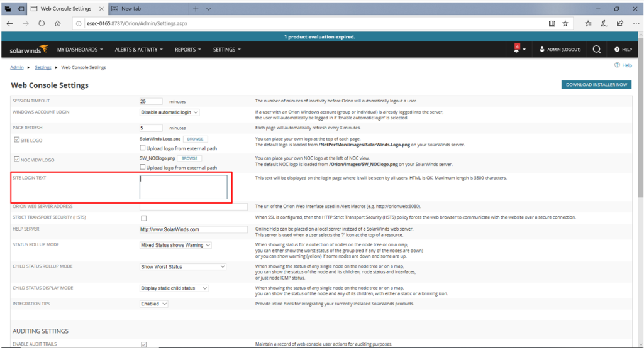Close the Web Console Settings tab
This screenshot has height=350, width=644.
(101, 9)
